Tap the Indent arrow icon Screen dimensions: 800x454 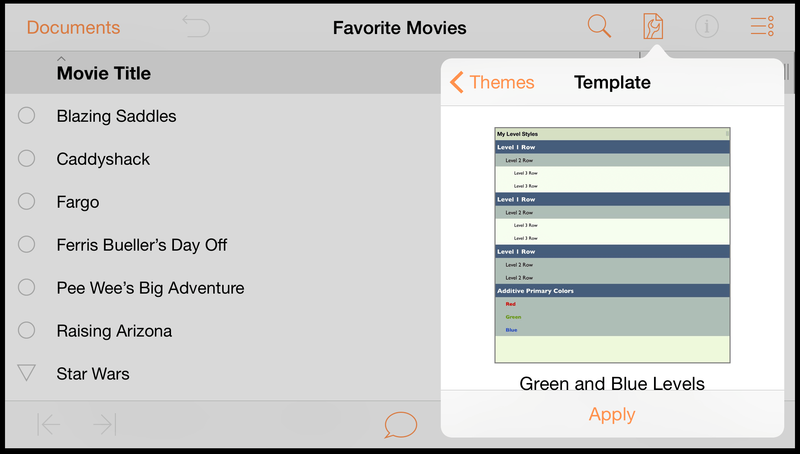[x=105, y=424]
